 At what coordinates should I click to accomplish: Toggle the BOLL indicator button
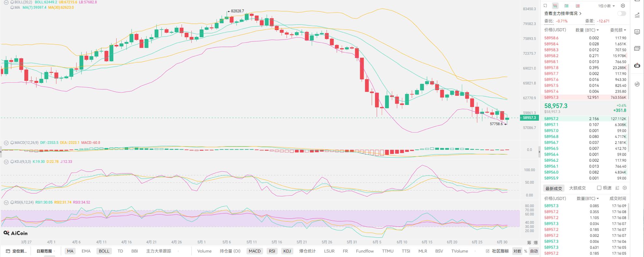(x=104, y=251)
